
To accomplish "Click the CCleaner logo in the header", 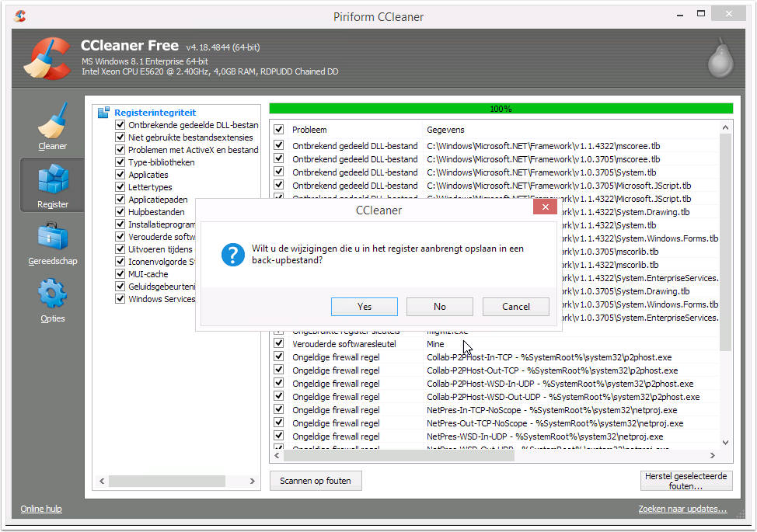I will click(x=47, y=59).
